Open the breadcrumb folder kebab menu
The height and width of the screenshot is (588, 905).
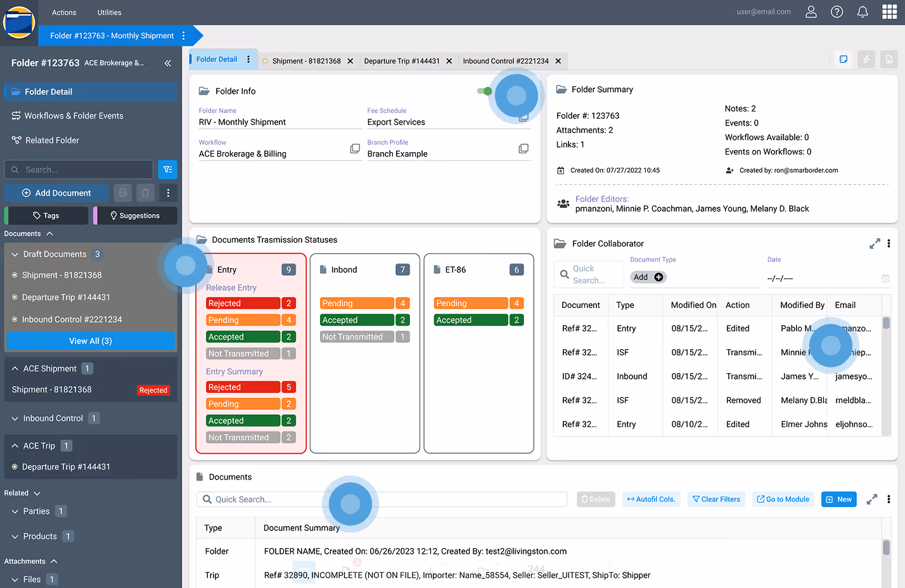[184, 36]
